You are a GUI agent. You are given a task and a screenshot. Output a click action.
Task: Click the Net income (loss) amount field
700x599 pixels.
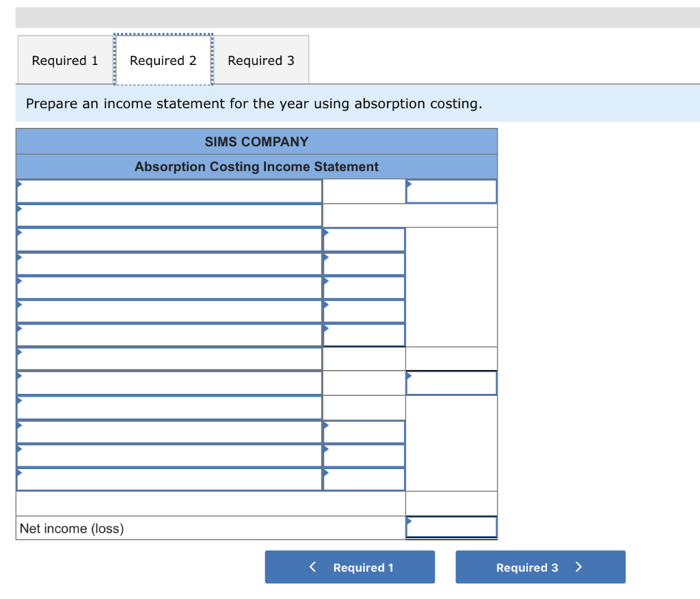451,527
